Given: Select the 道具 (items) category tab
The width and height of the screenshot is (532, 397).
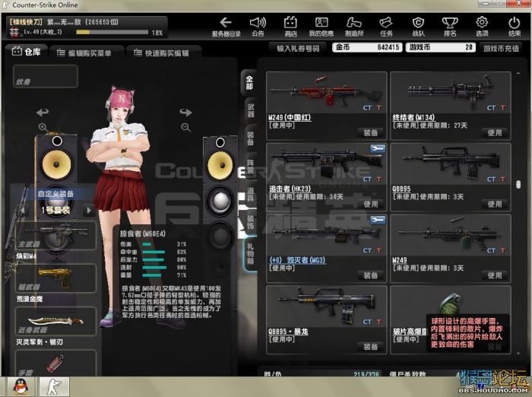Looking at the screenshot, I should [250, 194].
